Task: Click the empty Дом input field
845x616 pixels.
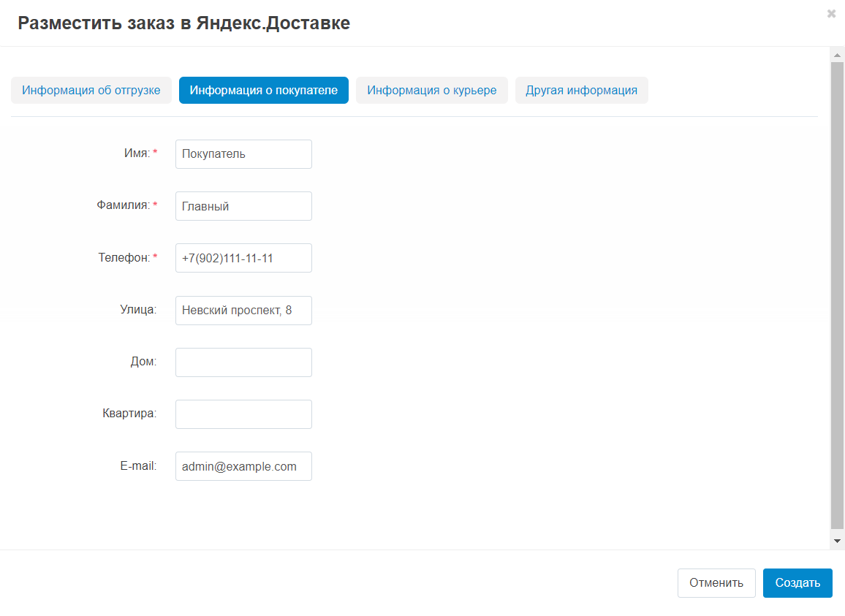Action: (243, 362)
